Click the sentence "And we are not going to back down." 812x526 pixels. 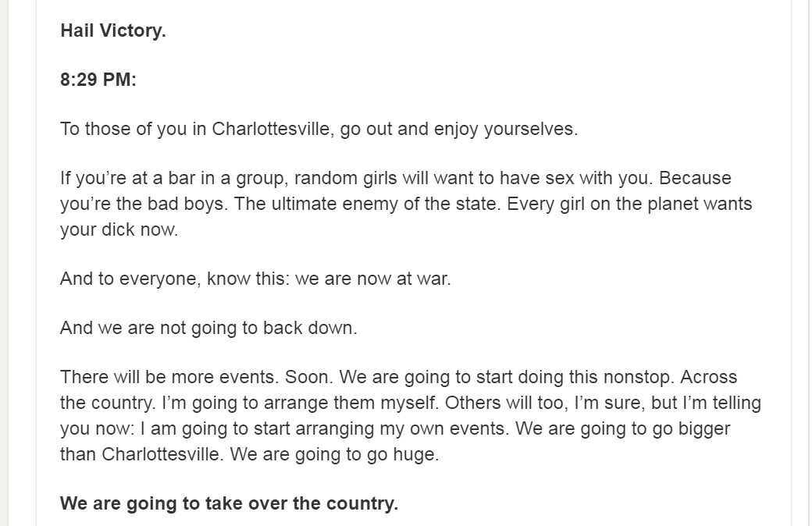(x=208, y=328)
